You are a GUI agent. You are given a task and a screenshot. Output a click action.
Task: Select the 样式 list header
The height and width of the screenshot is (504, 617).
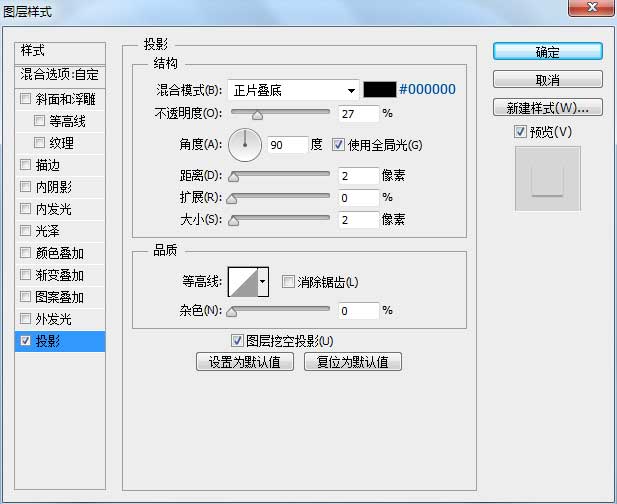60,52
